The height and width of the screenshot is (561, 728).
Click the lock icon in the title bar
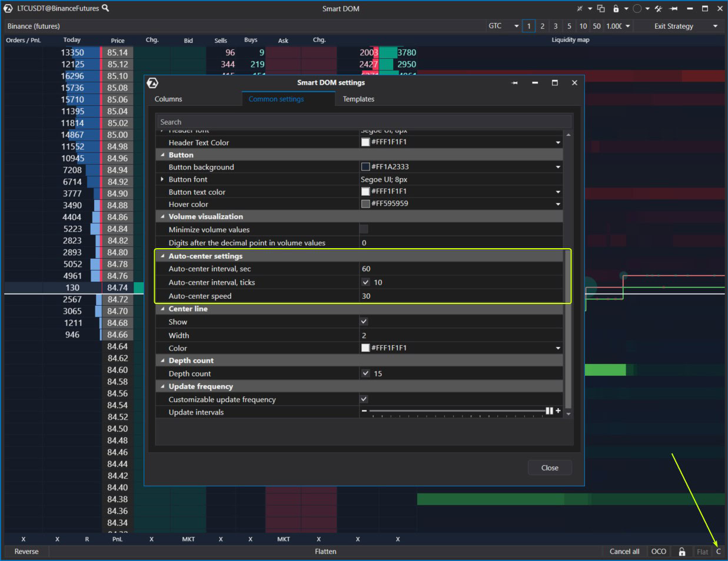coord(615,8)
